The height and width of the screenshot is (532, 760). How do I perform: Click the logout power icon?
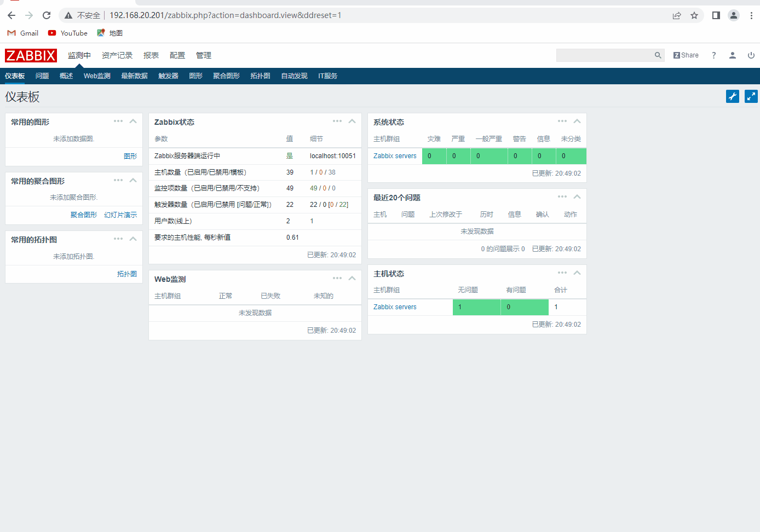point(751,55)
